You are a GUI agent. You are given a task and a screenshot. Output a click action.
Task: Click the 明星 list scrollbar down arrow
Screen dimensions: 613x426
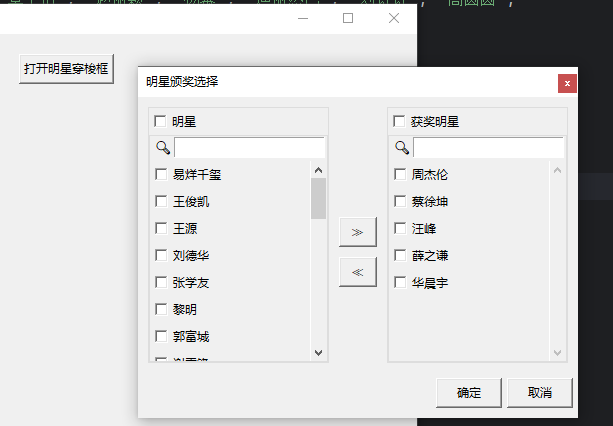(x=318, y=353)
